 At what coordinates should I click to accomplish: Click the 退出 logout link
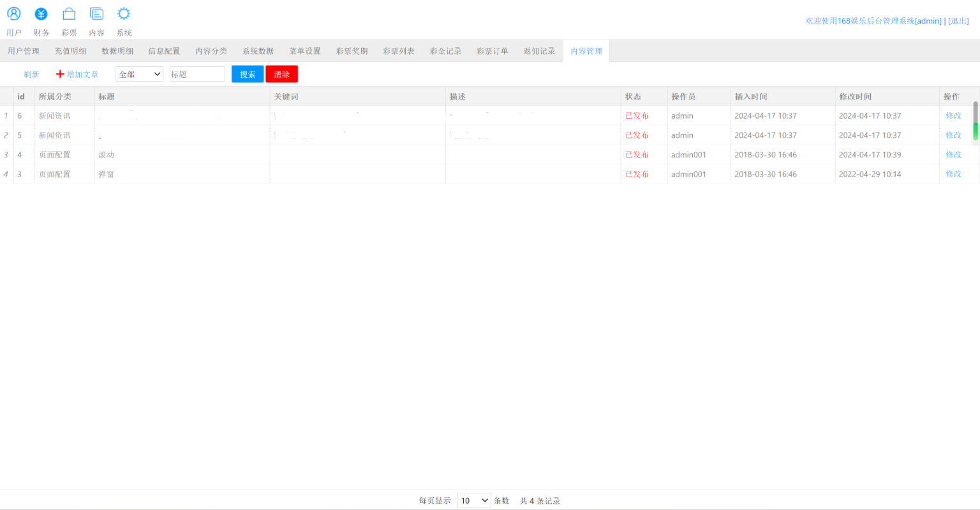pyautogui.click(x=958, y=21)
